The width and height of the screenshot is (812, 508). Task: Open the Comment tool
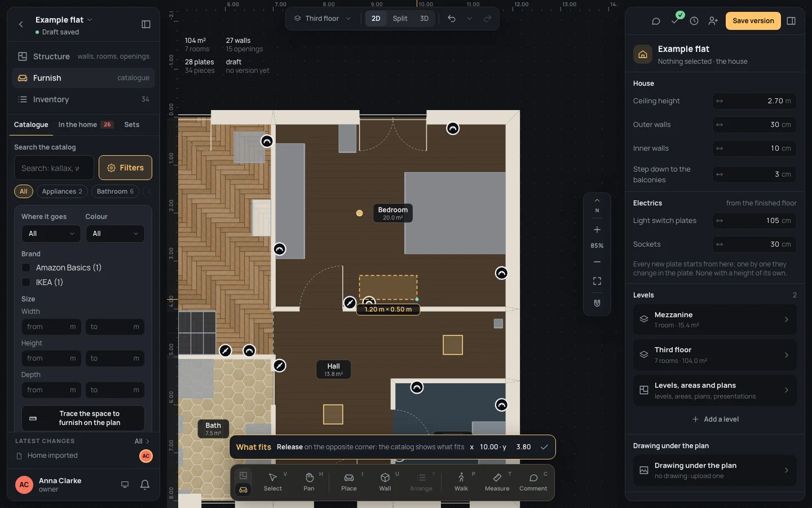pos(533,482)
